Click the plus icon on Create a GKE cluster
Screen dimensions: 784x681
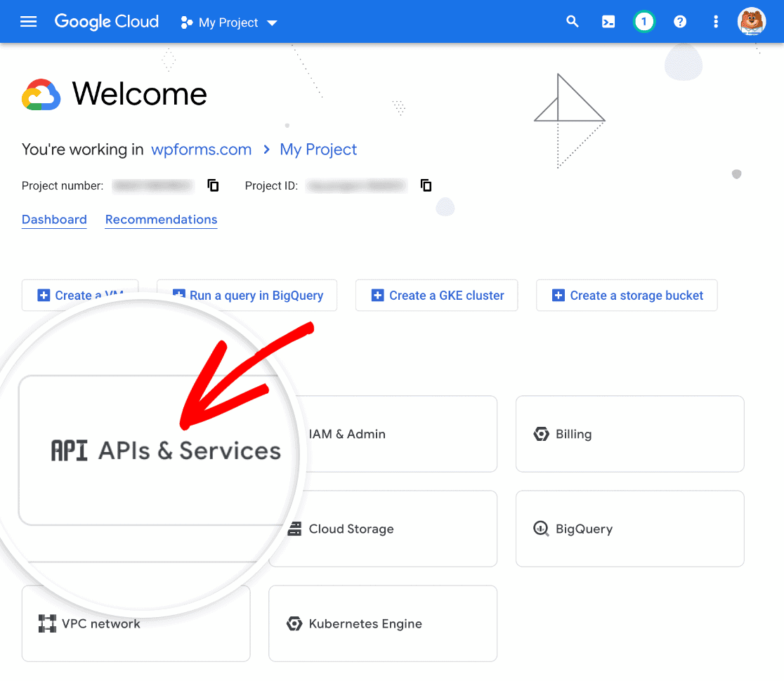pyautogui.click(x=377, y=296)
